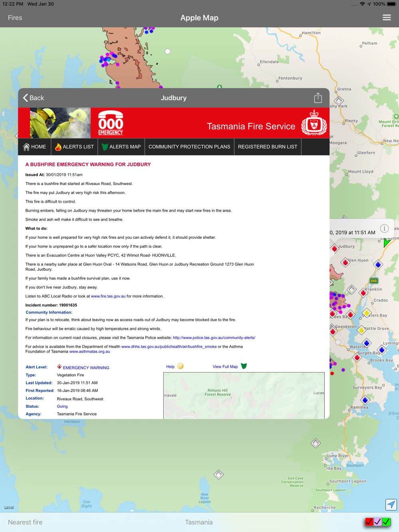Select the red fire marker at Judbury
Screen dimensions: 399x532
335,248
